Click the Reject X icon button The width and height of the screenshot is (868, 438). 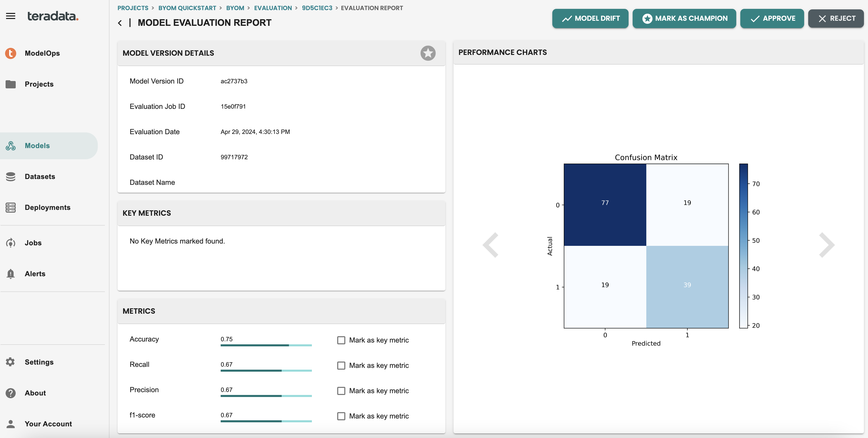pos(837,18)
